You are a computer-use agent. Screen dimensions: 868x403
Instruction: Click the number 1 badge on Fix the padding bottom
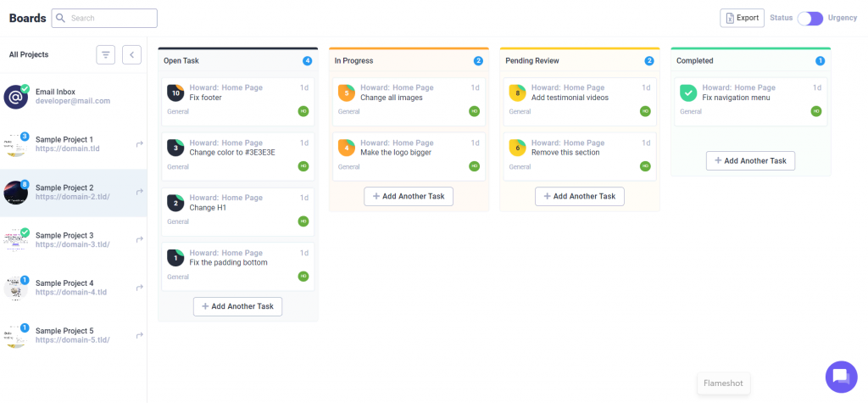point(175,258)
